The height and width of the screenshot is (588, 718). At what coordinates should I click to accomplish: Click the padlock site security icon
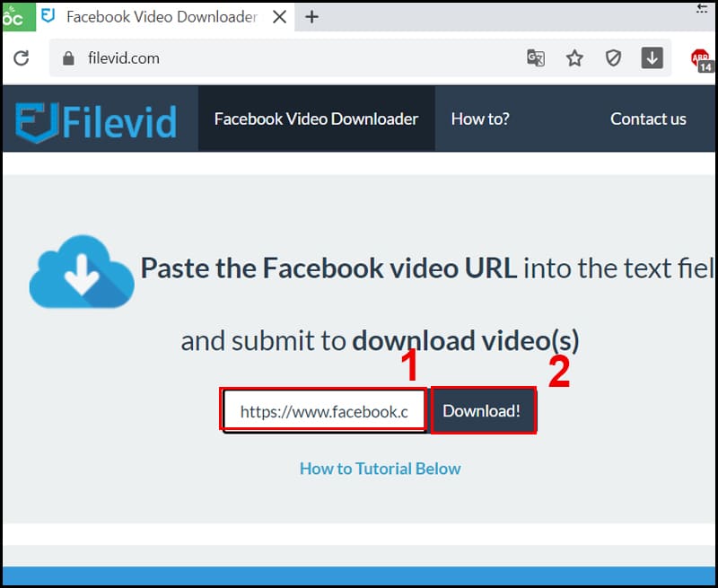click(x=69, y=58)
